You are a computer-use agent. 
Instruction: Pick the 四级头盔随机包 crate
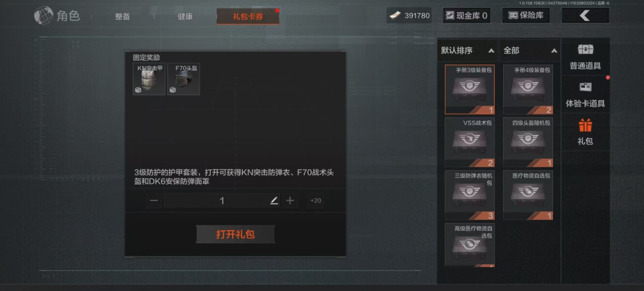pos(528,142)
